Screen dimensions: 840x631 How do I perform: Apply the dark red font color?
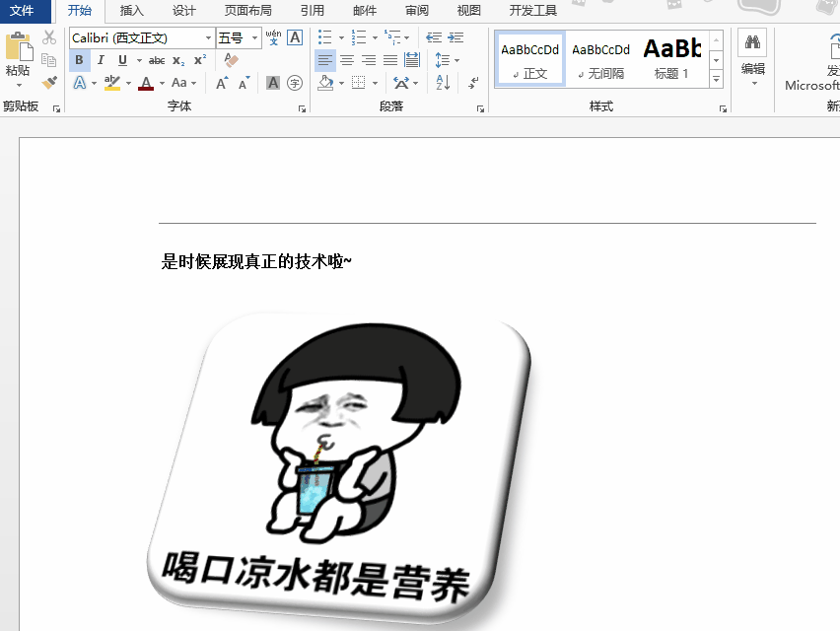click(x=146, y=83)
